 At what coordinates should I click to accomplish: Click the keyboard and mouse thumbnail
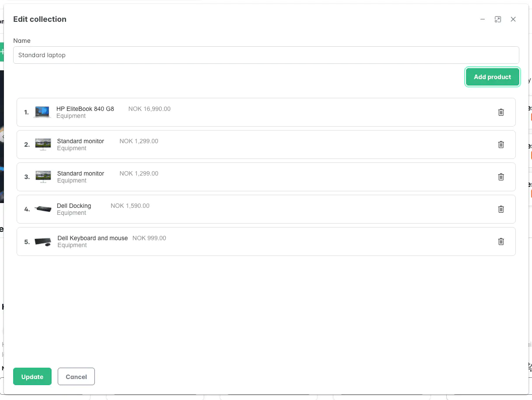[42, 241]
